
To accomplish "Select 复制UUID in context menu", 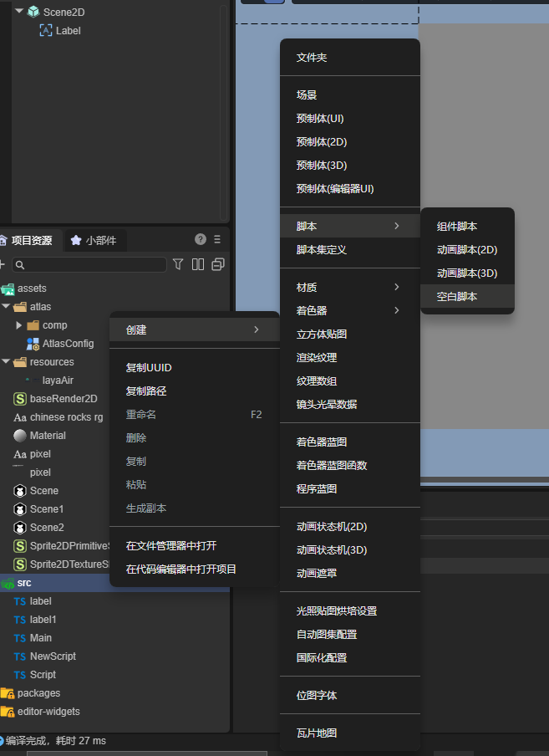I will [149, 368].
